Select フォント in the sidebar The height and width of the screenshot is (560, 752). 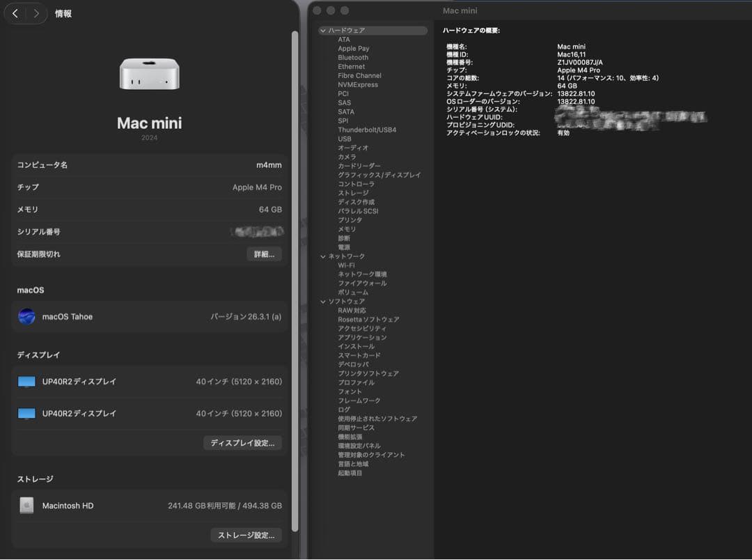click(350, 392)
